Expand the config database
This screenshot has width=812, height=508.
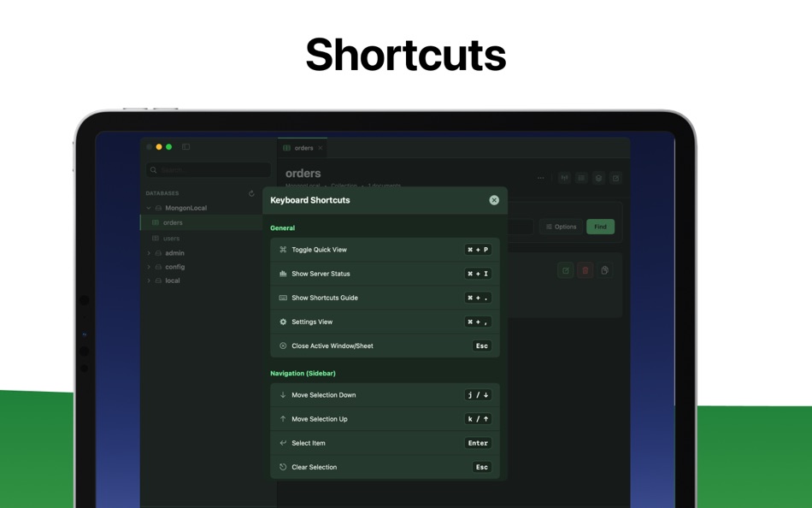pos(148,267)
